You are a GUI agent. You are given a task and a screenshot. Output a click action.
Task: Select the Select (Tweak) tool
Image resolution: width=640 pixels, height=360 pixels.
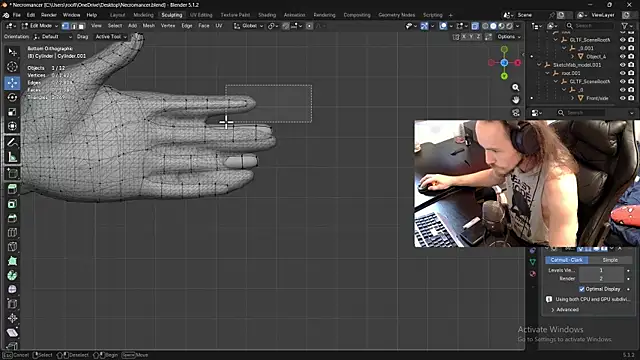pos(12,53)
